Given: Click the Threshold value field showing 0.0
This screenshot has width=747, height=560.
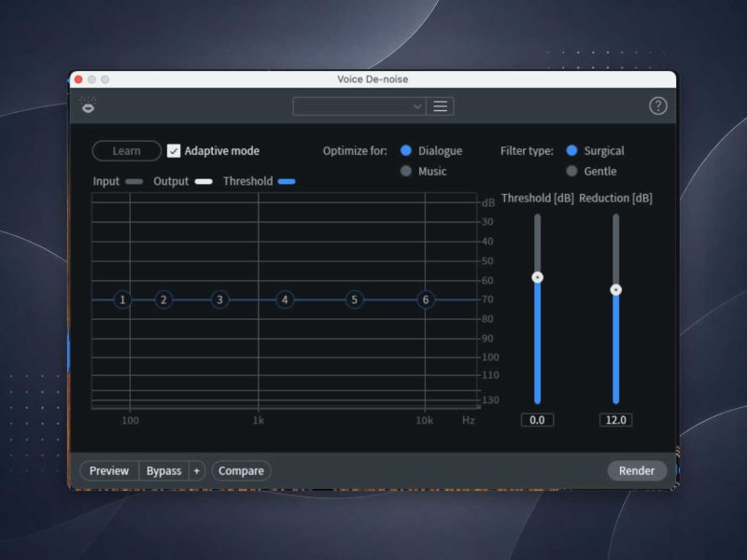Looking at the screenshot, I should click(x=537, y=420).
